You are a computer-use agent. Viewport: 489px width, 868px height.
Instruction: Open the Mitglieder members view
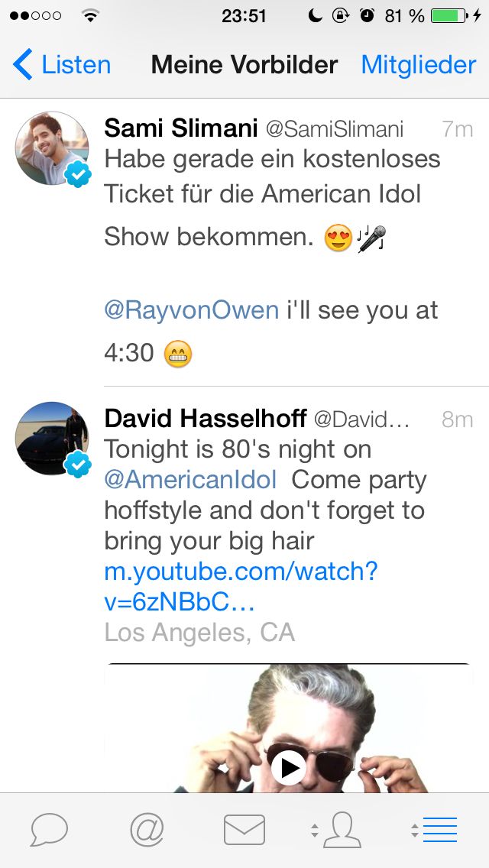(418, 65)
